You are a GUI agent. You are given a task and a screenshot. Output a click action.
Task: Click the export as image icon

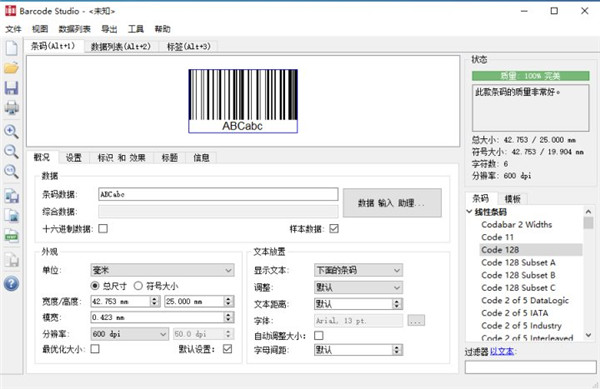11,216
